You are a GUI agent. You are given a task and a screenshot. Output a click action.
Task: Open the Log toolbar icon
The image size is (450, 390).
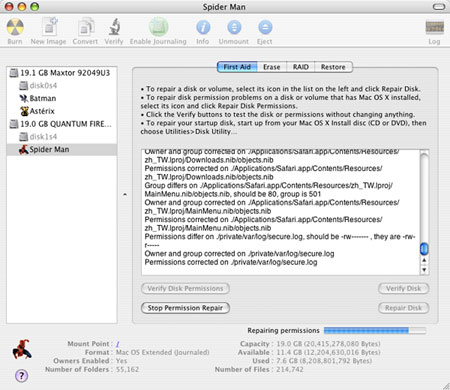click(x=434, y=27)
